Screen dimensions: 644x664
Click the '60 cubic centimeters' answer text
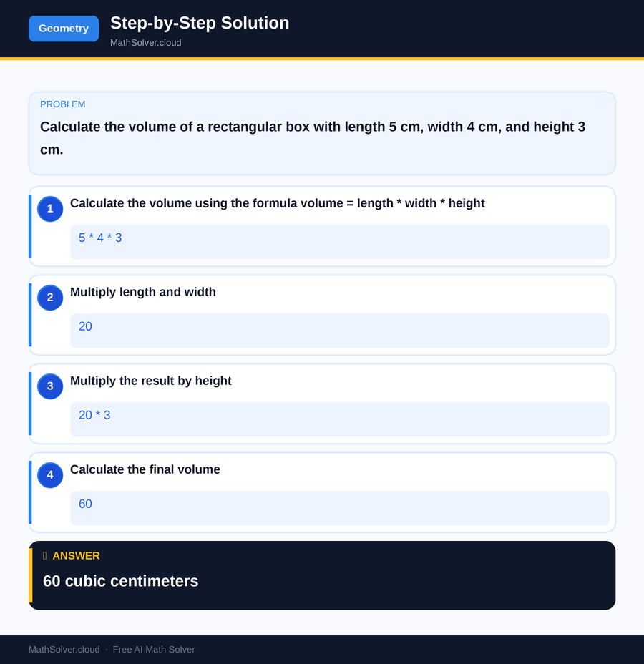click(121, 581)
